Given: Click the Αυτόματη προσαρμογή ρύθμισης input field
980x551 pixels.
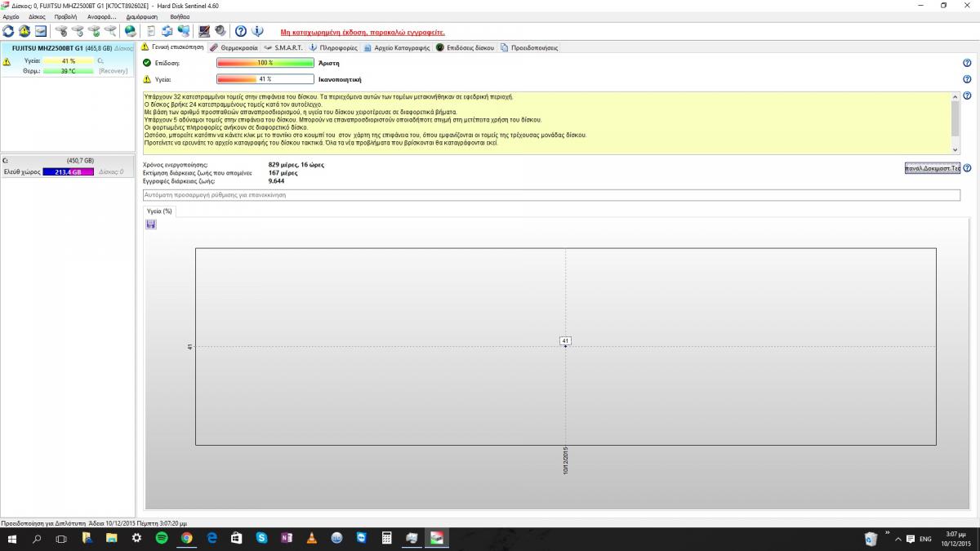Looking at the screenshot, I should (x=551, y=195).
